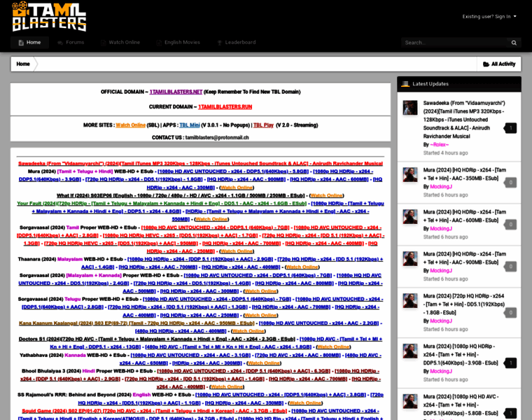Viewport: 532px width, 420px height.
Task: Click the tamilblasters@protonmail.ch contact text
Action: coord(217,138)
